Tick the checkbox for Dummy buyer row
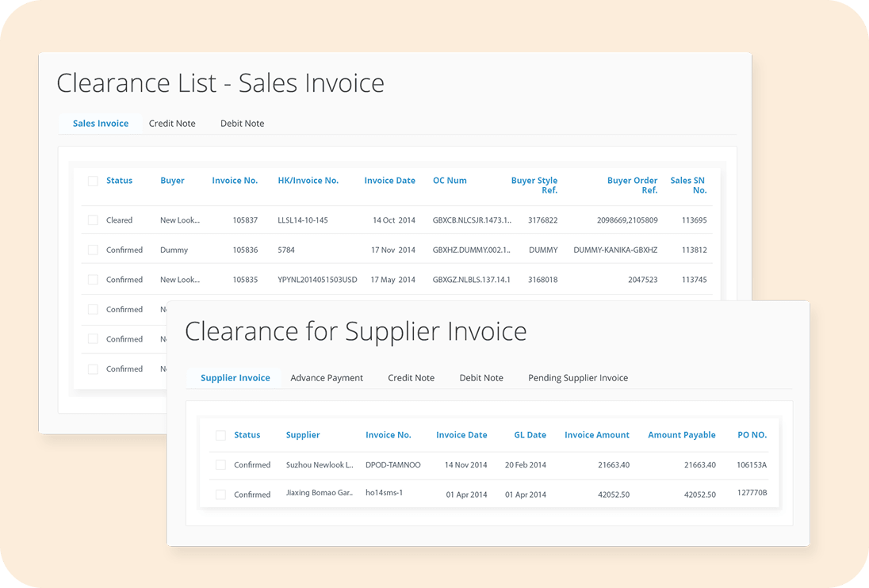The width and height of the screenshot is (869, 588). click(x=93, y=250)
